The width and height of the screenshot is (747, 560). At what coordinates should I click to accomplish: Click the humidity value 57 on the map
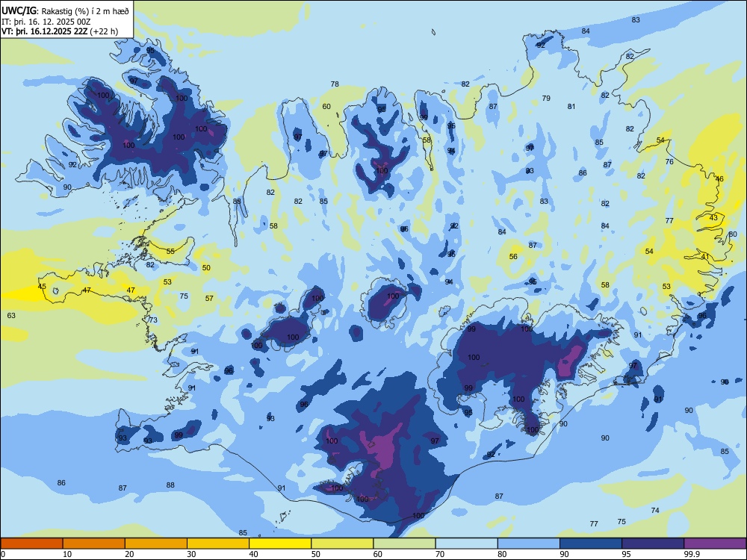[x=209, y=299]
